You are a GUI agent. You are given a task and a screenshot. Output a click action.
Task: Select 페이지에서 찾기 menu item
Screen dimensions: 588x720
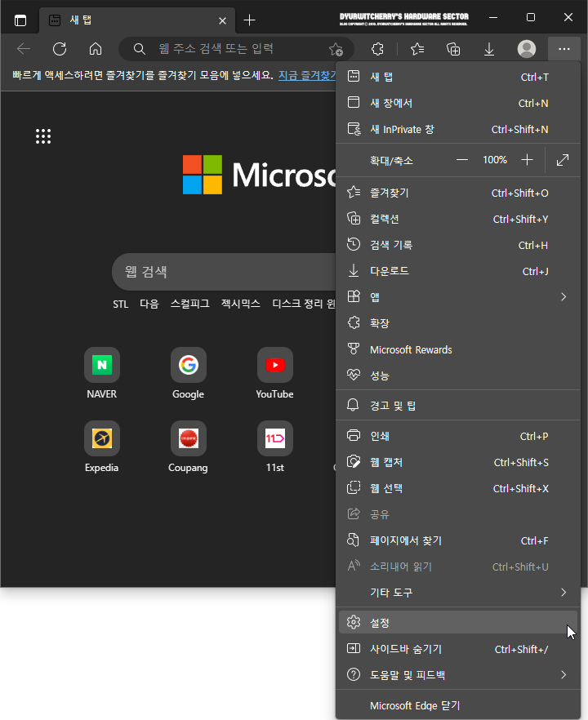click(x=458, y=540)
